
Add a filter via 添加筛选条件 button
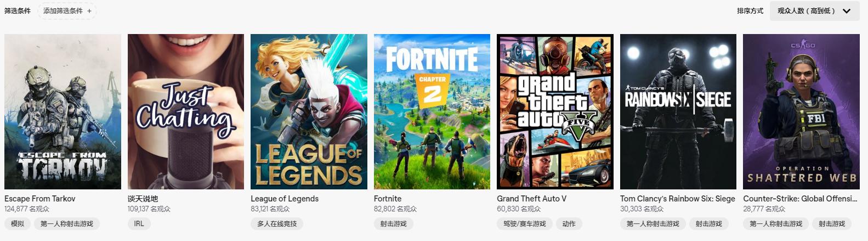67,11
